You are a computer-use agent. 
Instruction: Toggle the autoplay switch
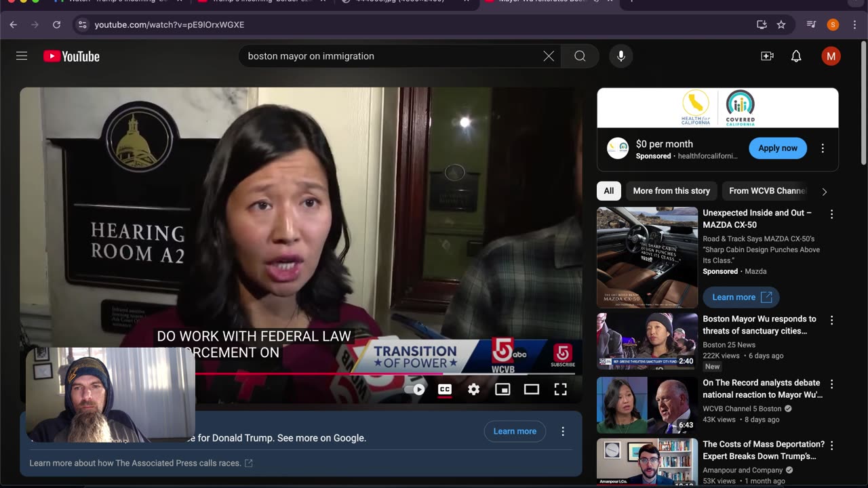pyautogui.click(x=414, y=389)
